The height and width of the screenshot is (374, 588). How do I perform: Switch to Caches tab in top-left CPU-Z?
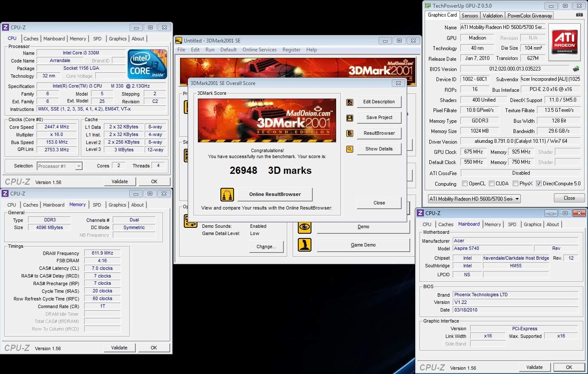tap(31, 39)
